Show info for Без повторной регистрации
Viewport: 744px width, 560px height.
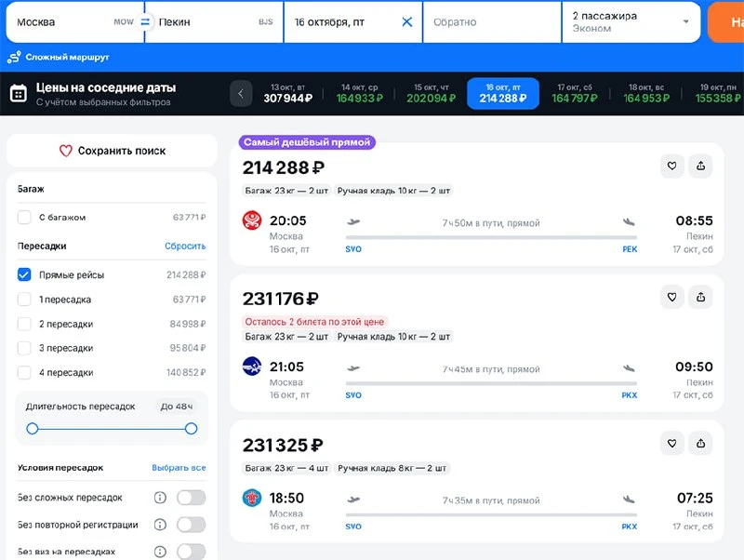pyautogui.click(x=160, y=525)
